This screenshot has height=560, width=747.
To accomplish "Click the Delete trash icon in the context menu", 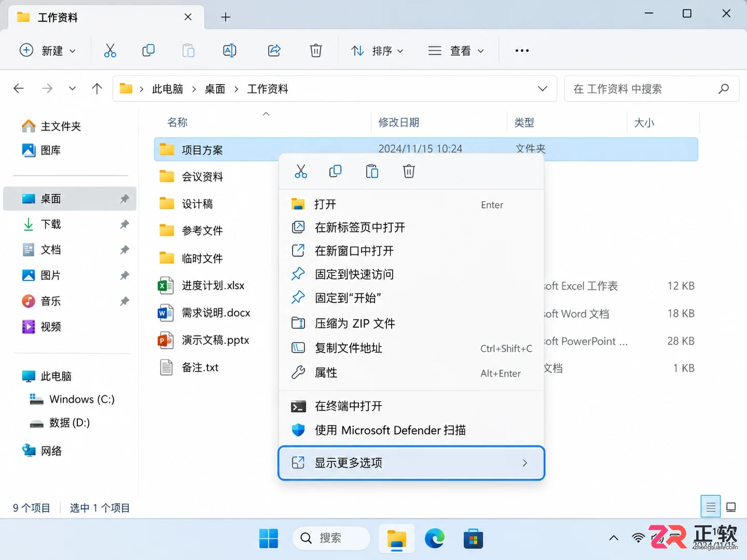I will tap(409, 171).
